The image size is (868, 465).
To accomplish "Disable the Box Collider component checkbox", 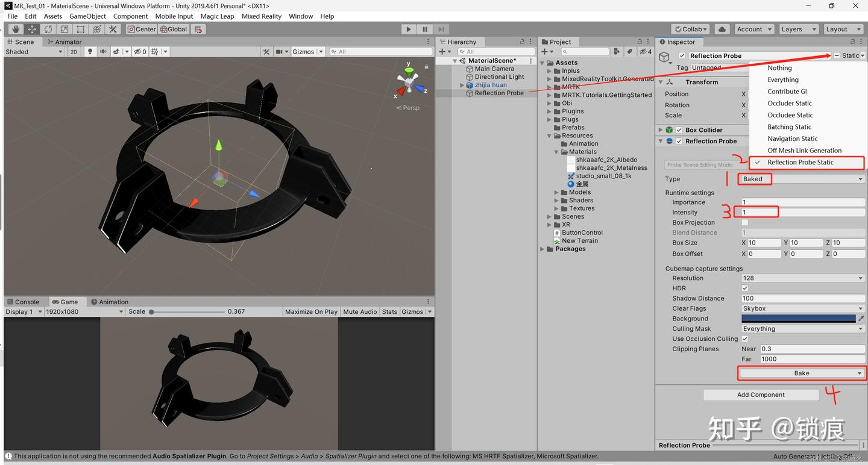I will click(x=679, y=130).
